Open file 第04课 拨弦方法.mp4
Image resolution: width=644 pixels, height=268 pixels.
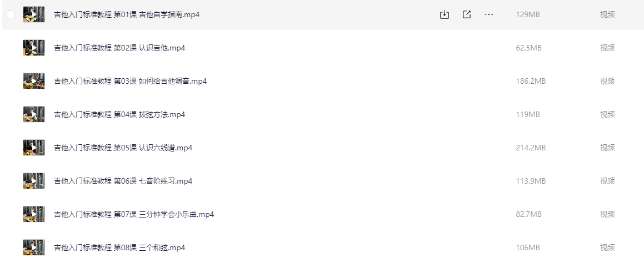(119, 114)
